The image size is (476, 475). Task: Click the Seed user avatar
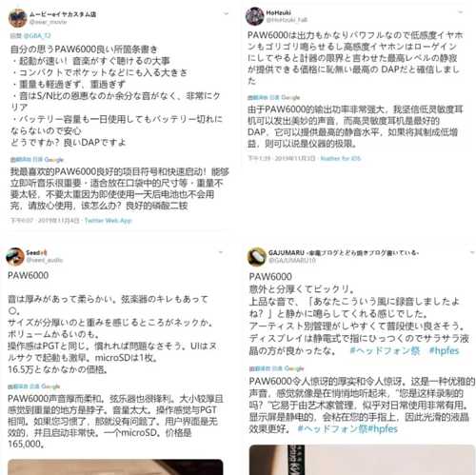pyautogui.click(x=15, y=256)
